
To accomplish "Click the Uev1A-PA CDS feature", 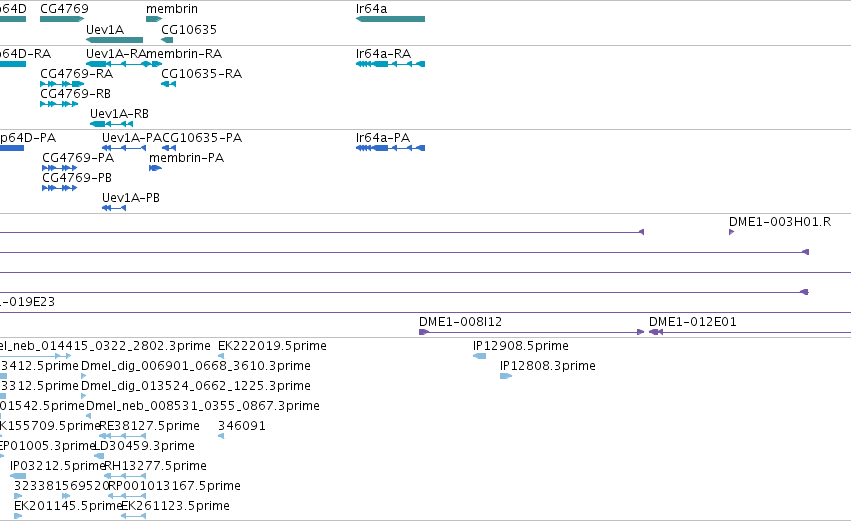I will click(x=124, y=148).
